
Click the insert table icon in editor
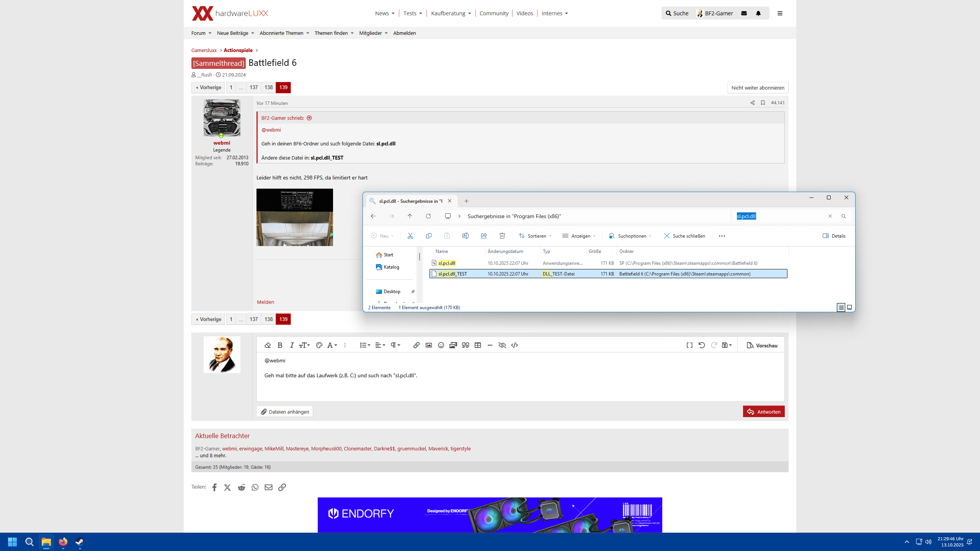(x=478, y=345)
